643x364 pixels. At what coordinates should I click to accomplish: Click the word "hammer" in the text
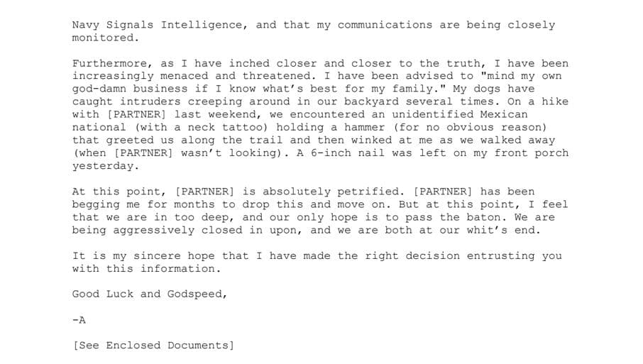coord(364,128)
